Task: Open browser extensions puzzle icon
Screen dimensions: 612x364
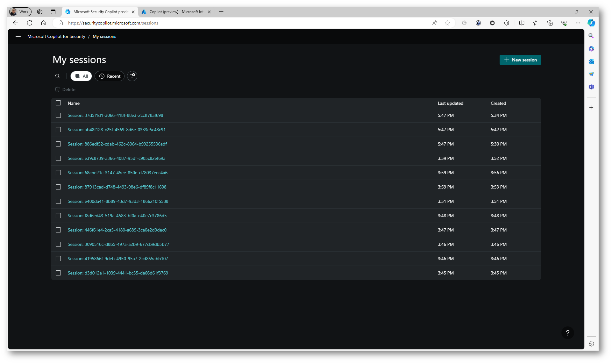Action: click(x=506, y=23)
